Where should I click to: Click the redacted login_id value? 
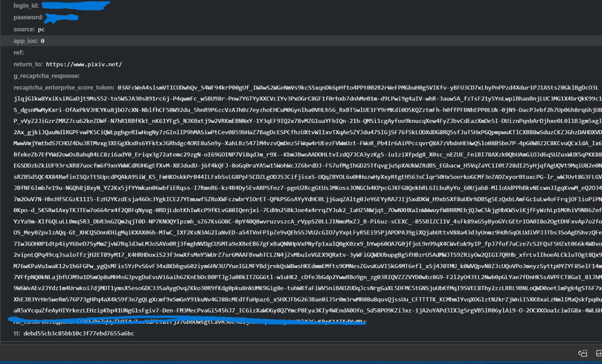pyautogui.click(x=75, y=5)
